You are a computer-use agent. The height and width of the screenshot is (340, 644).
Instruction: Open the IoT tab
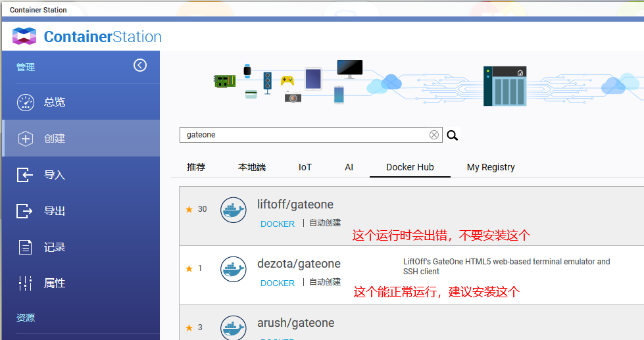pos(305,167)
